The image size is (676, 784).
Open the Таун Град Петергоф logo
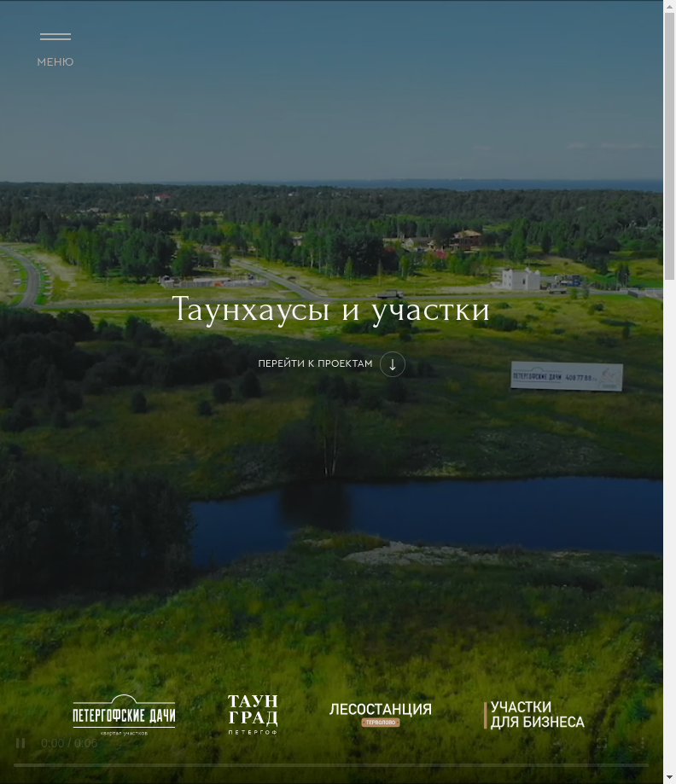tap(253, 714)
